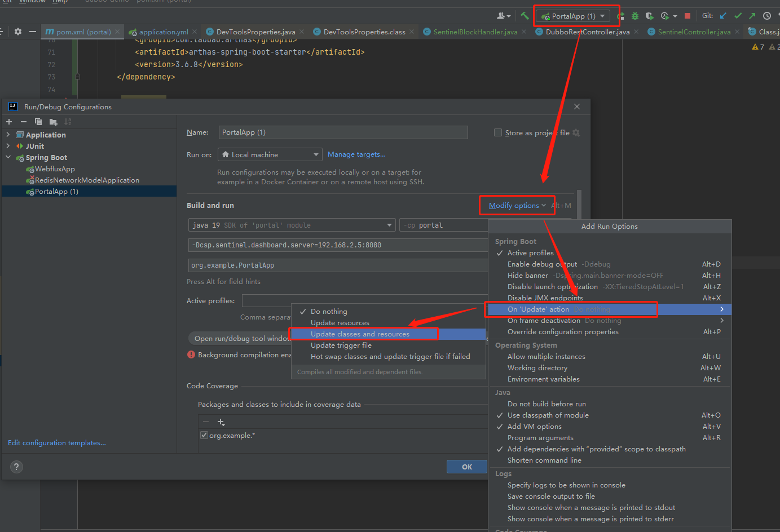780x532 pixels.
Task: Click the VM options field with sentinel dashboard
Action: click(338, 245)
